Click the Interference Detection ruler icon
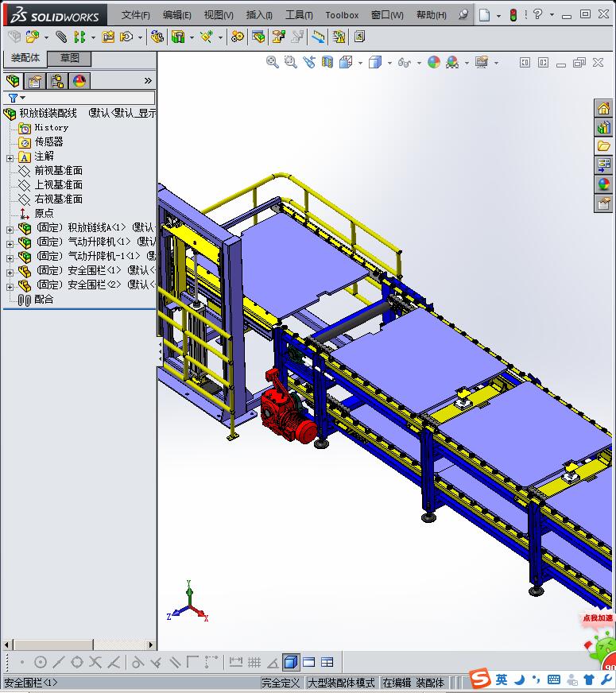This screenshot has height=693, width=616. click(x=318, y=37)
